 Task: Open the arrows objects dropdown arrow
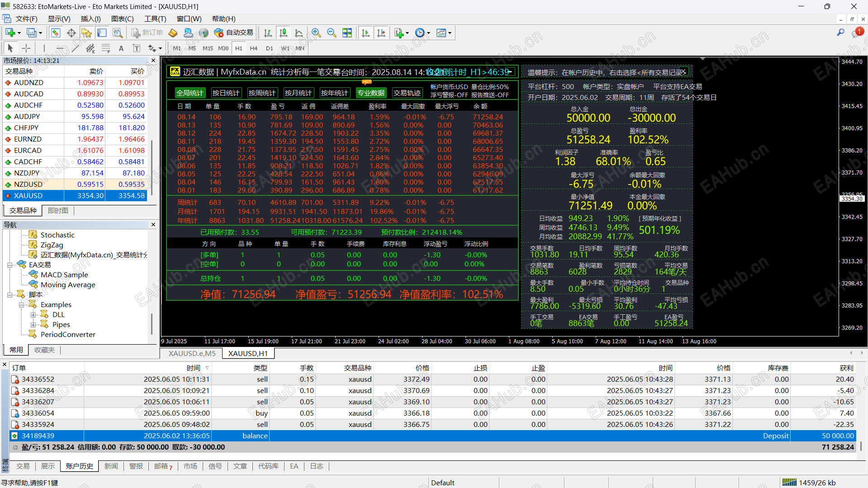click(x=160, y=48)
